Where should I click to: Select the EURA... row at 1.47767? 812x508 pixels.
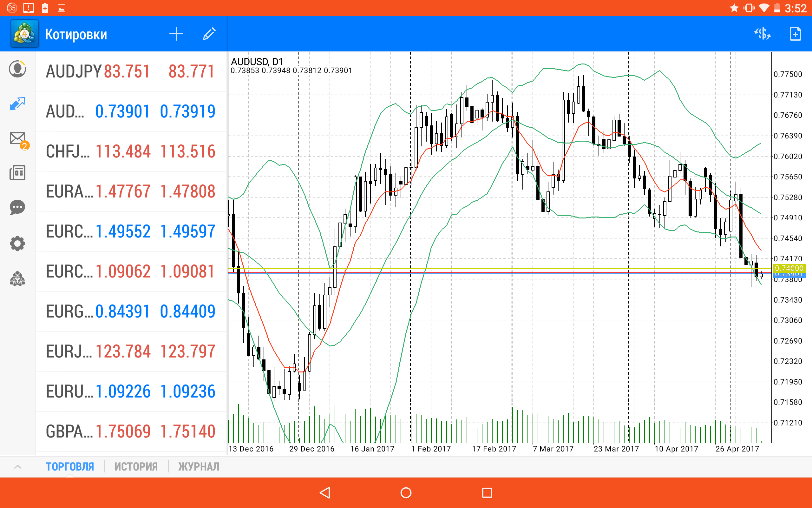pos(131,191)
